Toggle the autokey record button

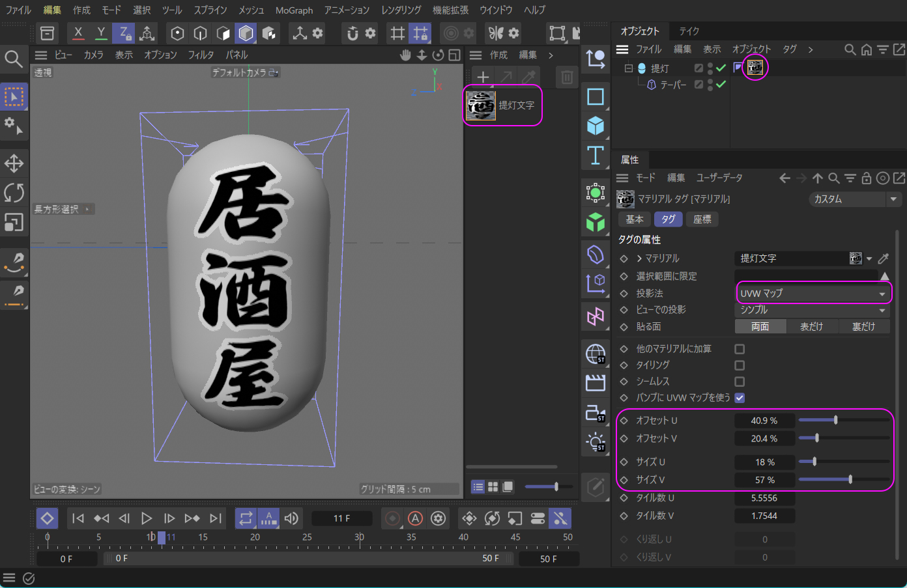[415, 518]
